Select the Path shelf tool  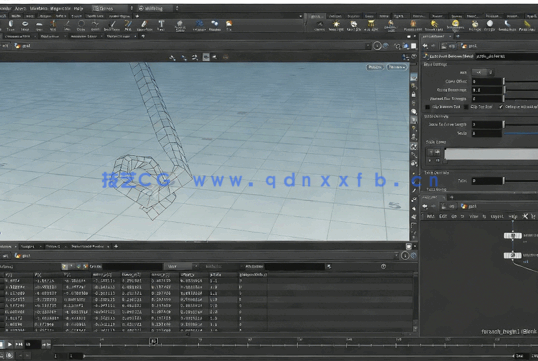click(128, 25)
